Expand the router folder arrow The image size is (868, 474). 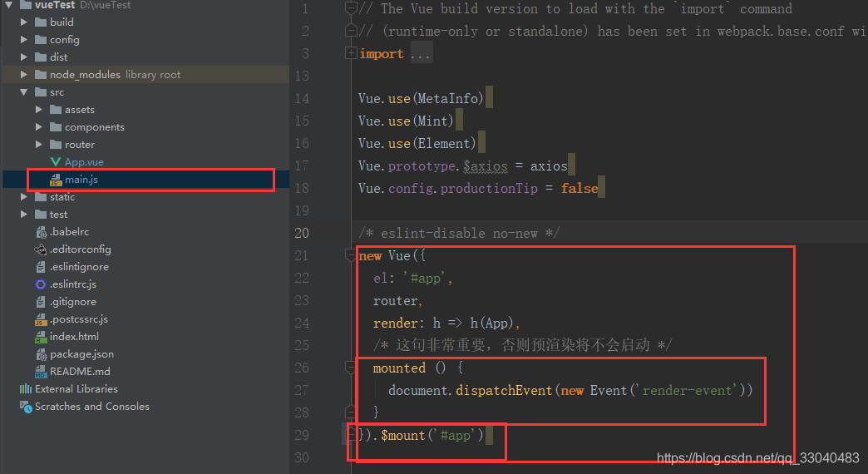(x=39, y=145)
